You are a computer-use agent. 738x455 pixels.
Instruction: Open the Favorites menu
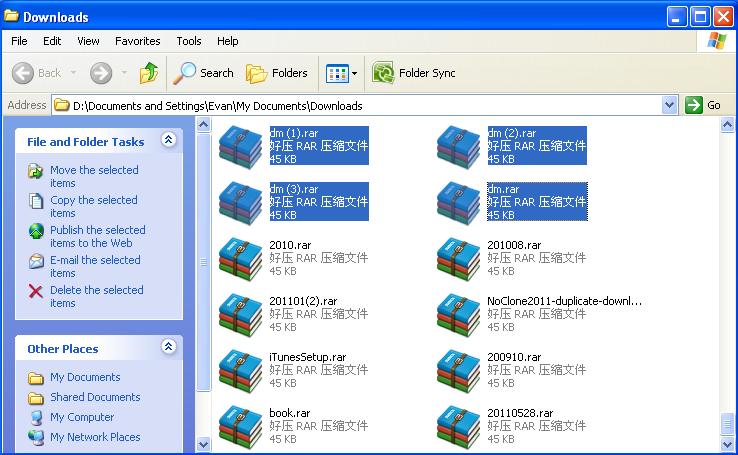point(137,41)
